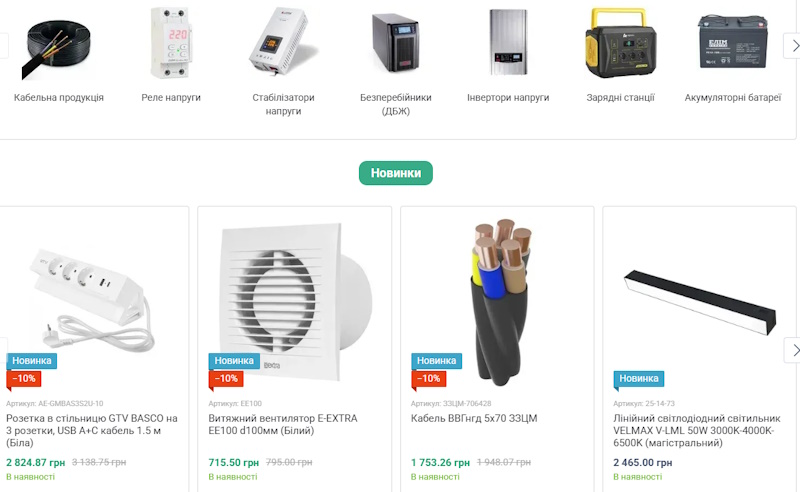Show next new products with the right chevron
This screenshot has width=800, height=492.
pyautogui.click(x=792, y=350)
